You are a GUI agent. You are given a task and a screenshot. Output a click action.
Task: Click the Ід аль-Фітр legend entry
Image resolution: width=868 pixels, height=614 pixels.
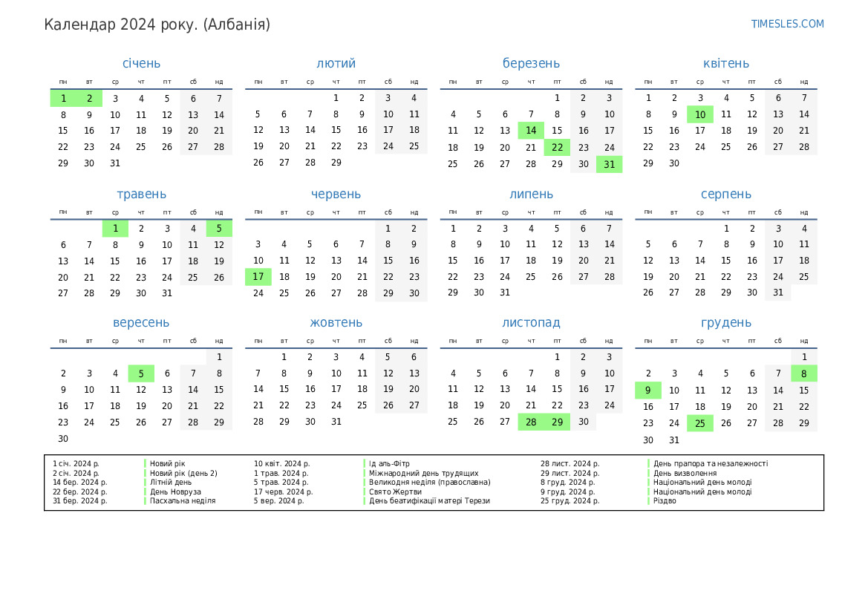click(389, 463)
